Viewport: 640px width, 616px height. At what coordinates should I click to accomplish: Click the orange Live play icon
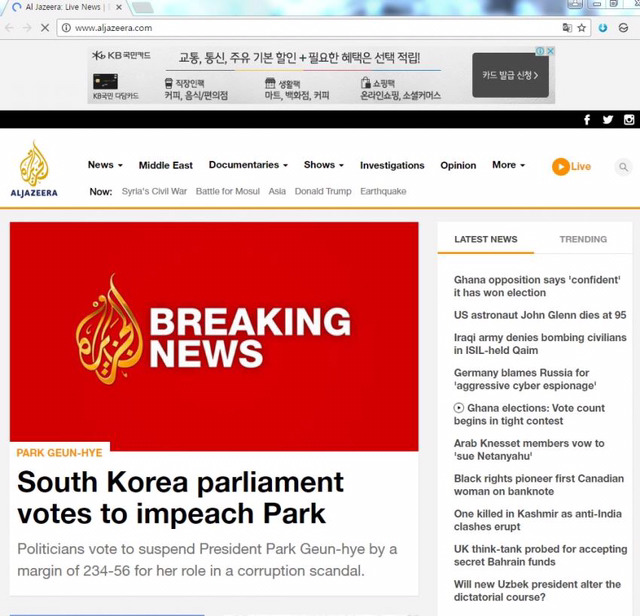[561, 167]
